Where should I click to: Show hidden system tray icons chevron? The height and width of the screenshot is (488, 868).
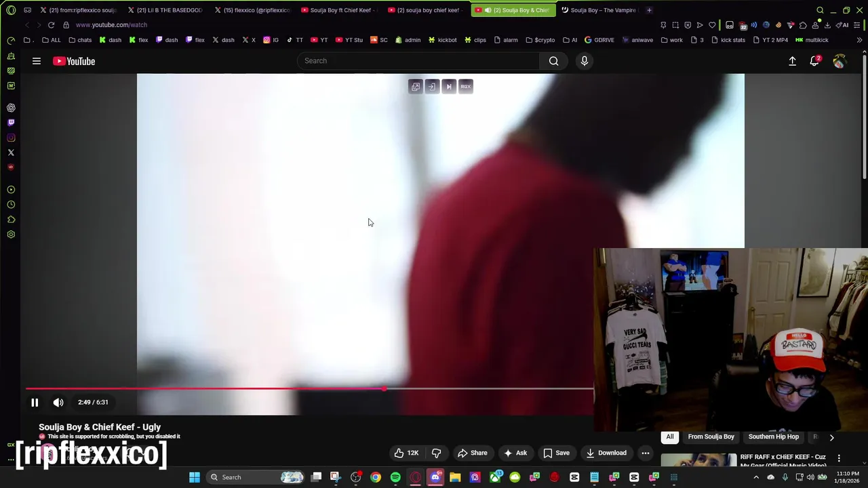(756, 477)
